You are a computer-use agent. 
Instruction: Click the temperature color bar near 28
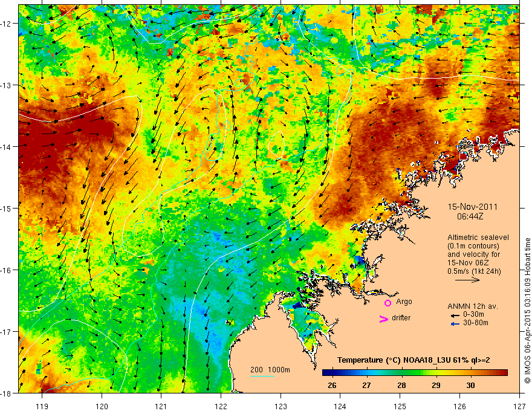click(401, 373)
